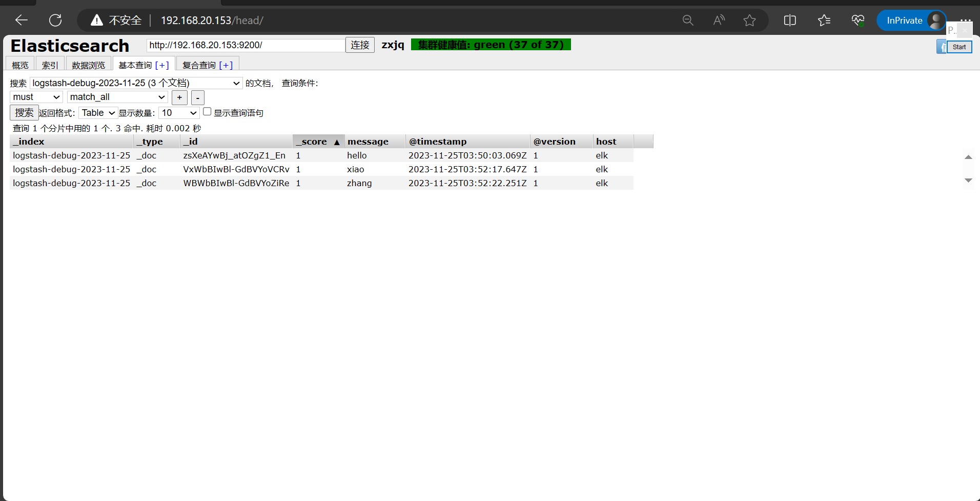
Task: Add page to favorites with star icon
Action: (750, 20)
